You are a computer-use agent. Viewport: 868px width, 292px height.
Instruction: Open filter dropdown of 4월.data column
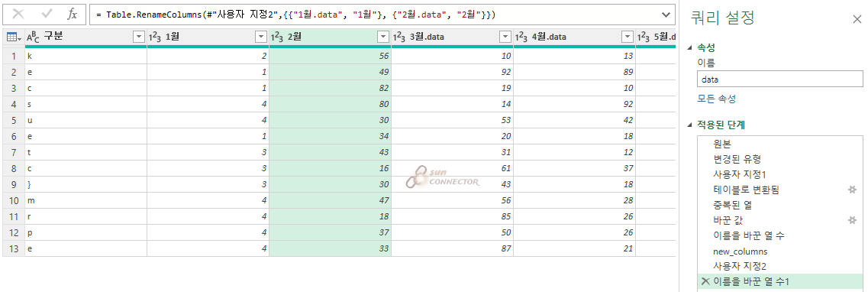coord(628,37)
